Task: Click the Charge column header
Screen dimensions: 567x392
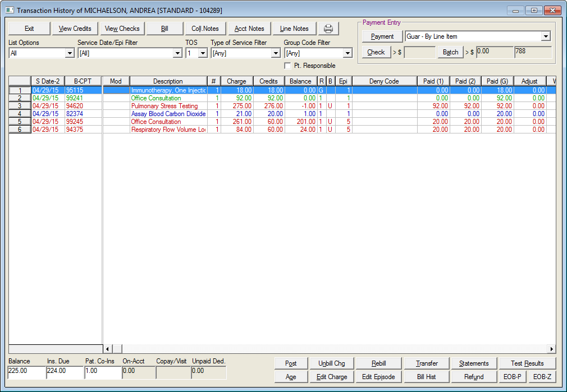Action: [236, 81]
